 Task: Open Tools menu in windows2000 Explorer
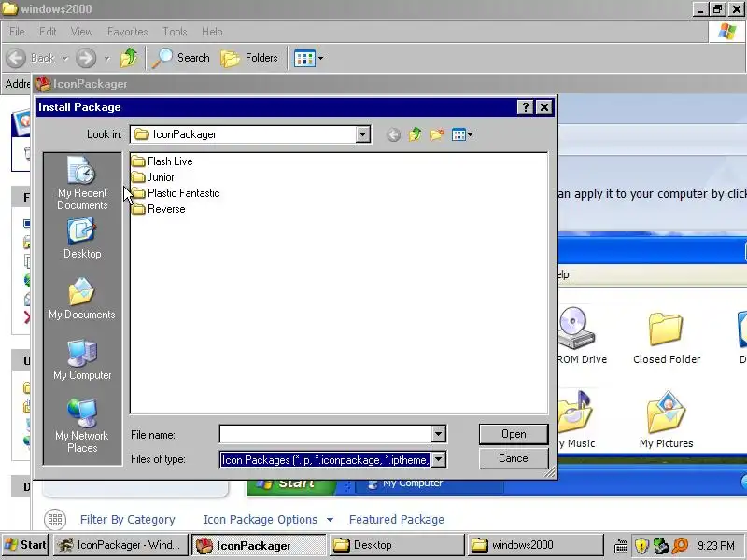coord(175,32)
